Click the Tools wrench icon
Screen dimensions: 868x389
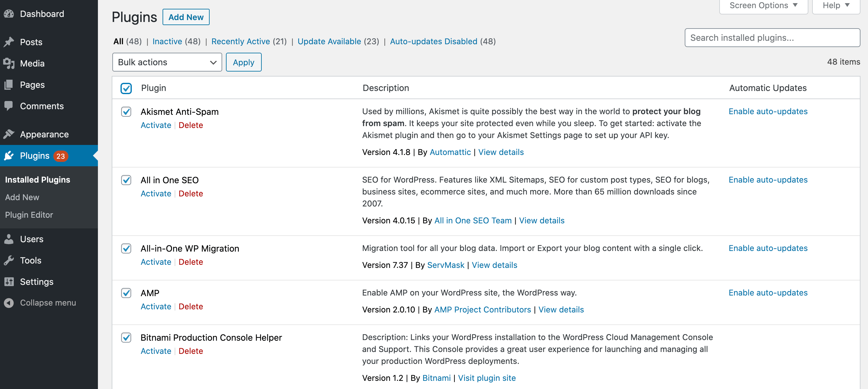(x=9, y=260)
